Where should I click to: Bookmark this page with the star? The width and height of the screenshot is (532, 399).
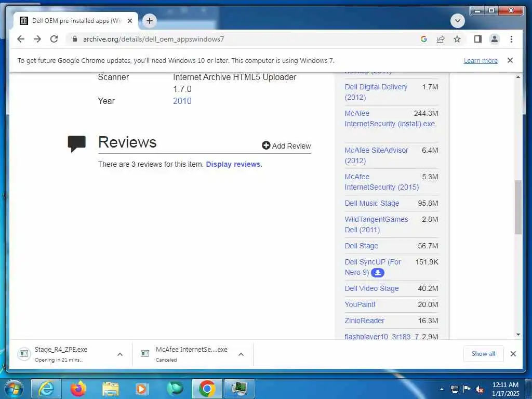[457, 39]
